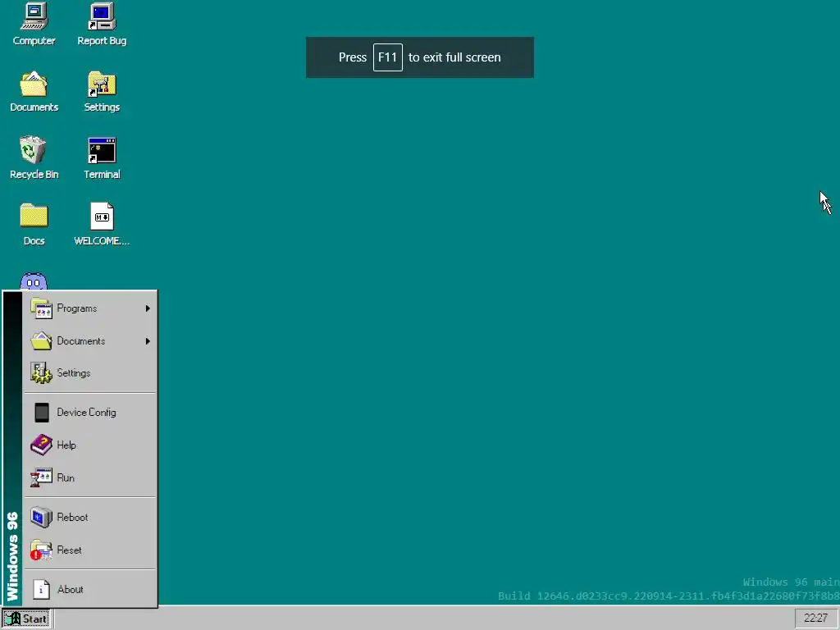
Task: Choose Documents in the Start menu
Action: coord(90,340)
